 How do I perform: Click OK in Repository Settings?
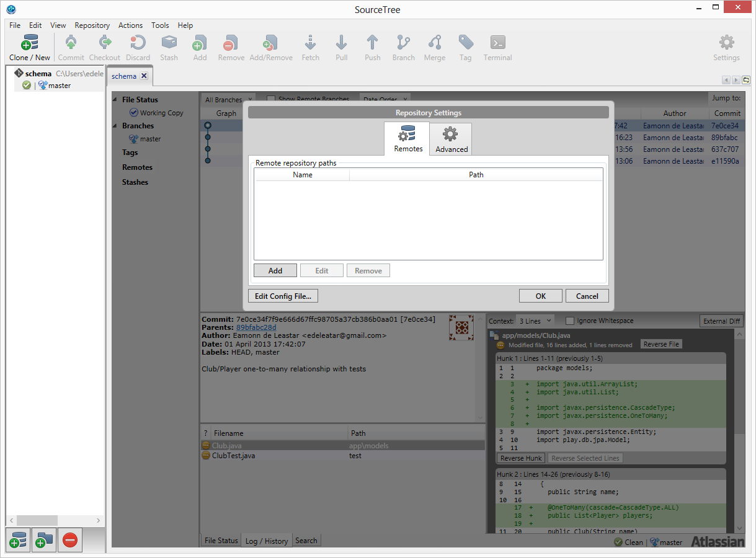(541, 296)
